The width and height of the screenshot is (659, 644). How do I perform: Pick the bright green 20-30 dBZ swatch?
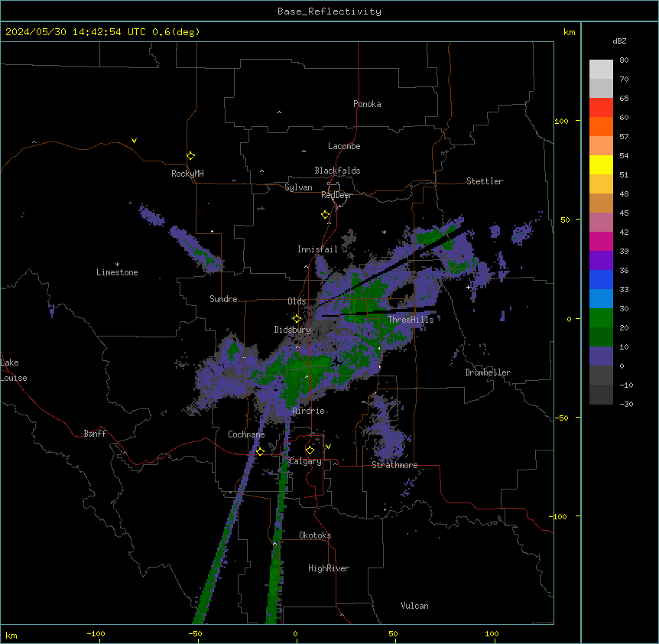click(x=601, y=318)
